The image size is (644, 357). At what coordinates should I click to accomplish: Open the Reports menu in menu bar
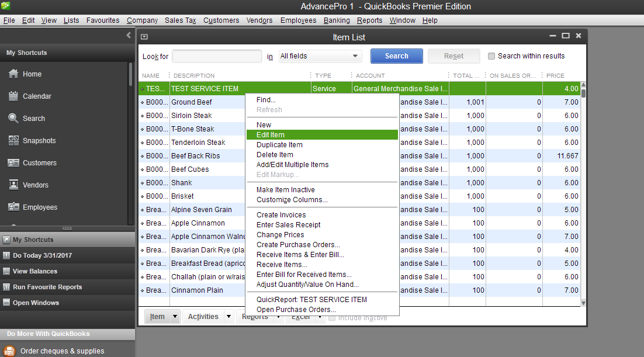[369, 20]
